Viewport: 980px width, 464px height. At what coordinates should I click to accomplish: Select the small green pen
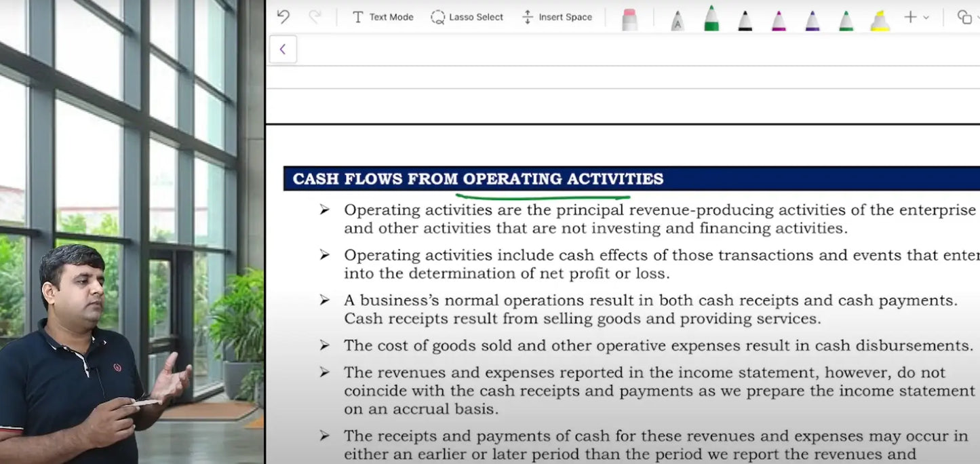point(846,20)
